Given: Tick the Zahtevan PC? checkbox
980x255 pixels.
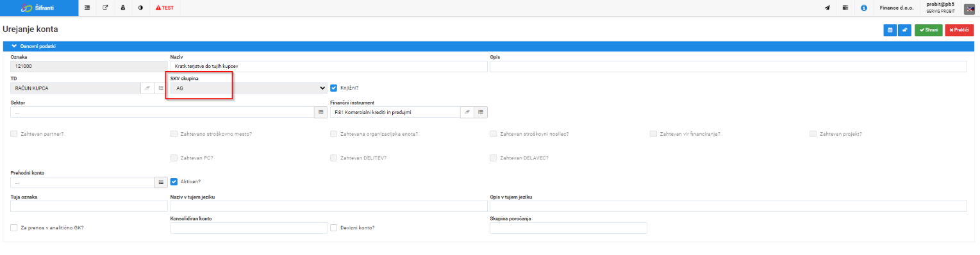Looking at the screenshot, I should click(174, 158).
